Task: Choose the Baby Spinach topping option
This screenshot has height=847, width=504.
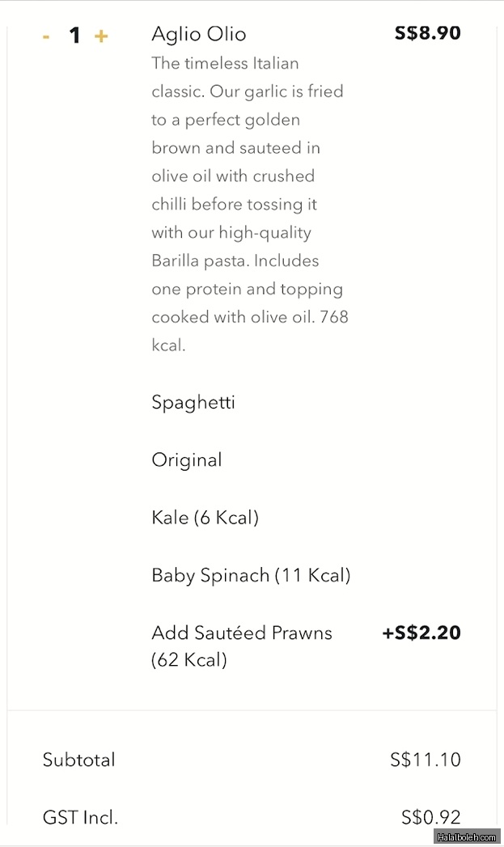Action: click(x=249, y=575)
